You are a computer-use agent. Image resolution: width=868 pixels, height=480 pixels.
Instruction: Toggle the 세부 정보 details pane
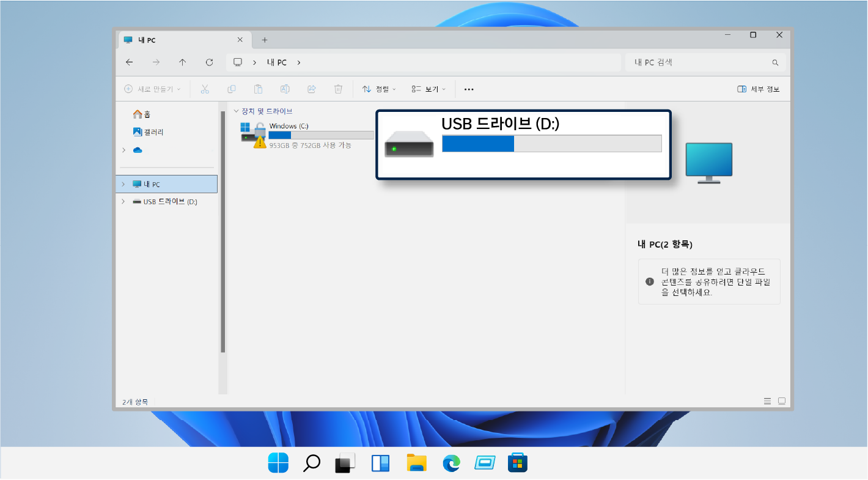click(759, 89)
